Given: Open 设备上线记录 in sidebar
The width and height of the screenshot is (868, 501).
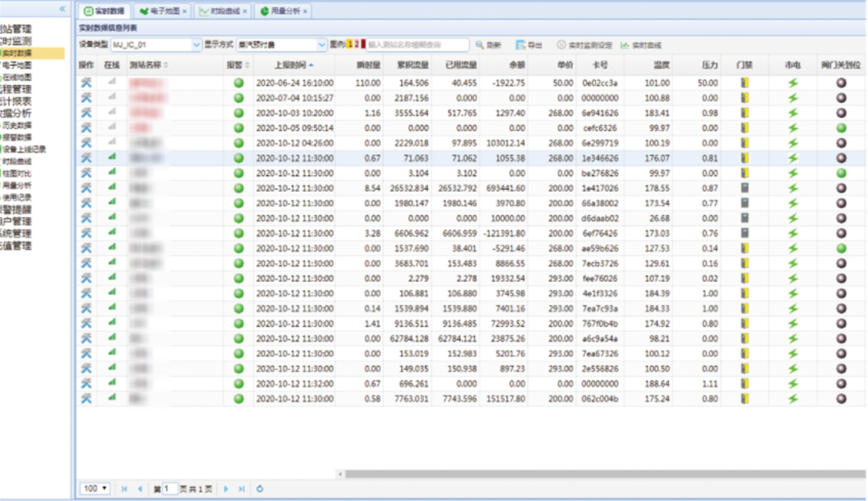Looking at the screenshot, I should [24, 149].
